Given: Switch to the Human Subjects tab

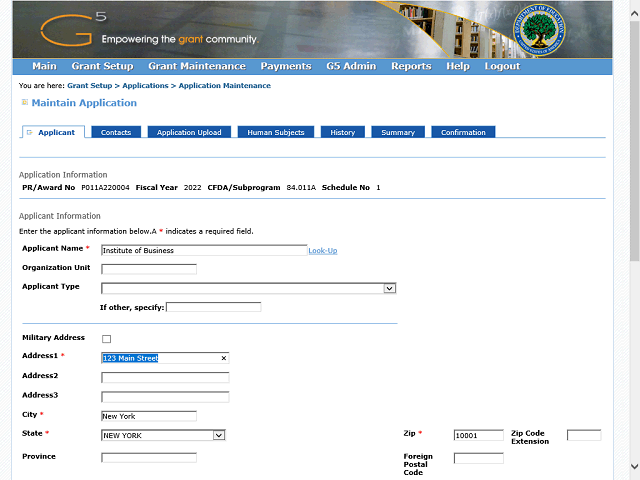Looking at the screenshot, I should 276,132.
